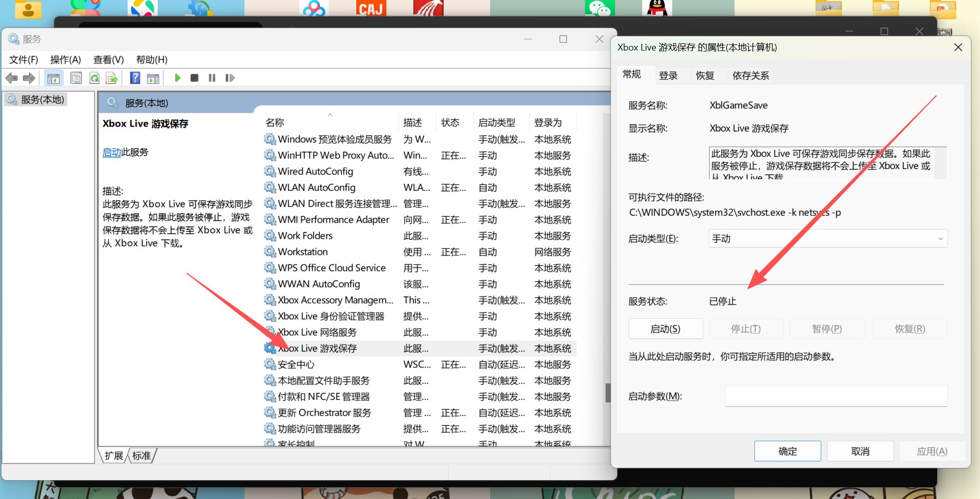The width and height of the screenshot is (980, 499).
Task: Switch to the 标准 view tab at bottom
Action: click(141, 456)
